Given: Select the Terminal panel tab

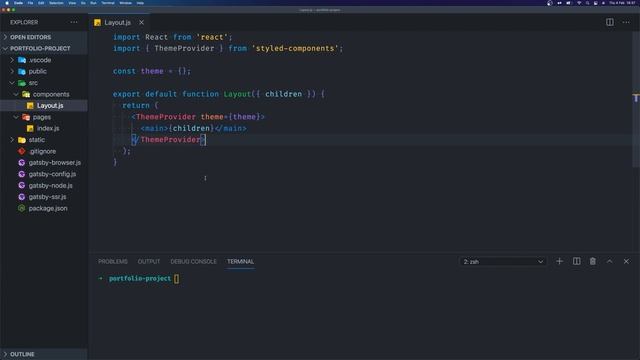Looking at the screenshot, I should (x=240, y=262).
